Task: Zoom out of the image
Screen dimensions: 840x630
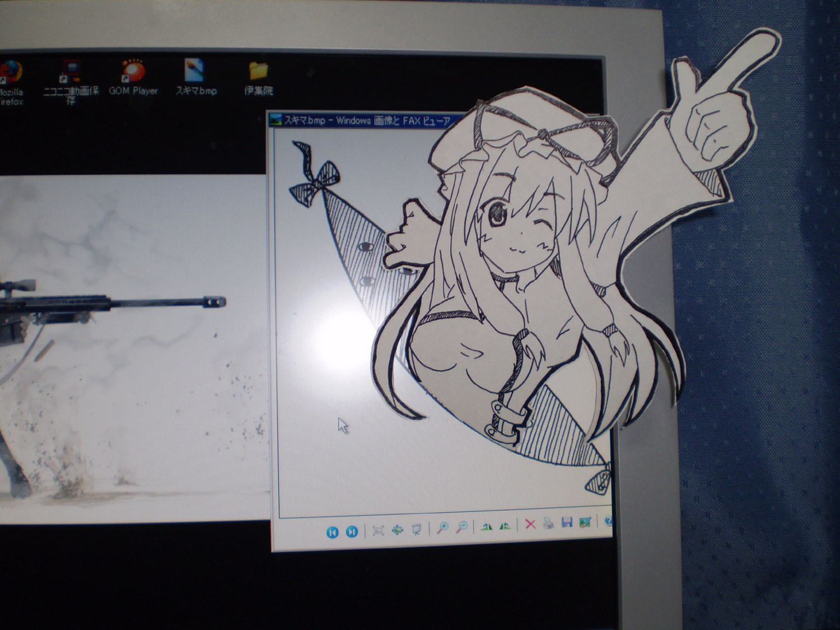Action: click(x=462, y=527)
